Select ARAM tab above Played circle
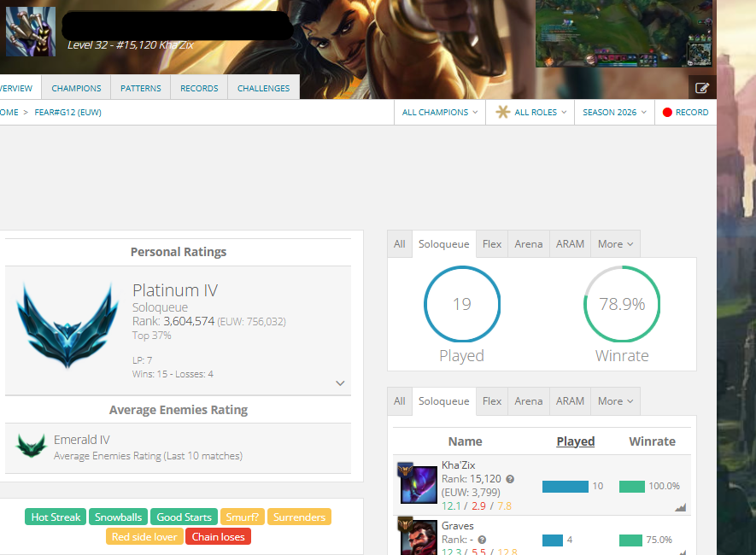This screenshot has width=756, height=555. (570, 244)
